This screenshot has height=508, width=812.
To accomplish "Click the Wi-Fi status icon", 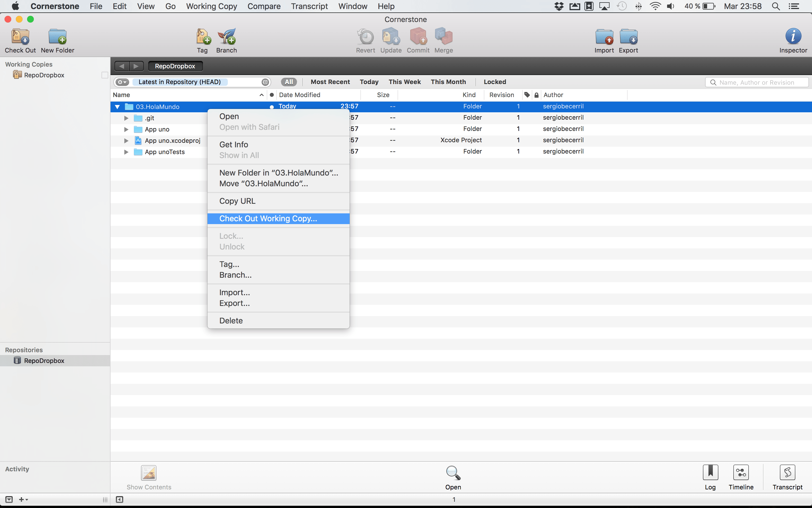I will (x=655, y=6).
